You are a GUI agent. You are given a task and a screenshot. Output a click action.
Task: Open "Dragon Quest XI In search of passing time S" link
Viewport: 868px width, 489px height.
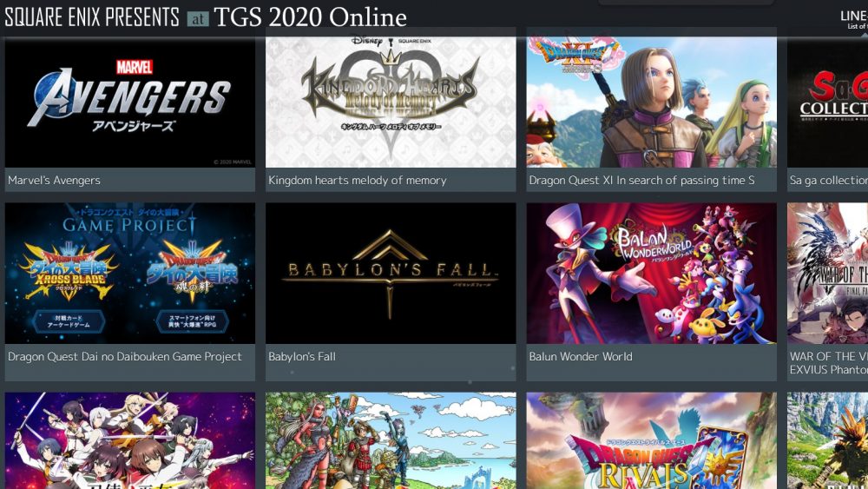click(641, 180)
